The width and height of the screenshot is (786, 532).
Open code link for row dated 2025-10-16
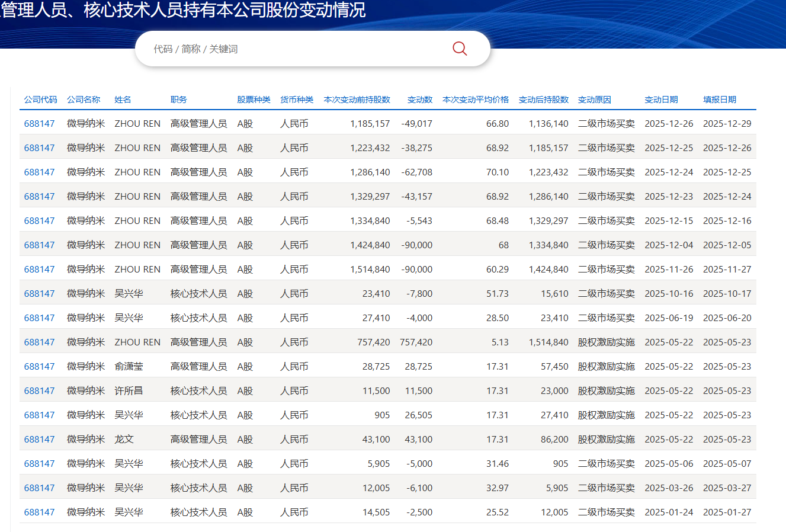click(39, 294)
